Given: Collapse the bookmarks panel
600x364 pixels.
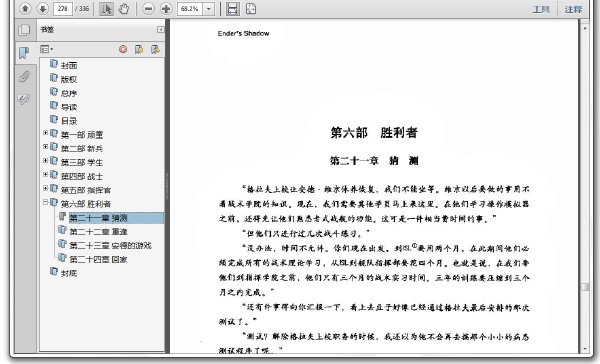Looking at the screenshot, I should point(161,29).
